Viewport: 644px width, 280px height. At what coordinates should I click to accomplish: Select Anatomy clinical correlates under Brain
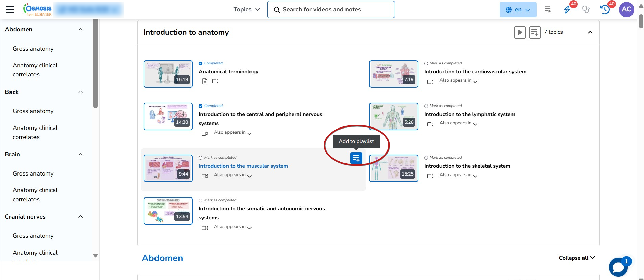click(35, 194)
